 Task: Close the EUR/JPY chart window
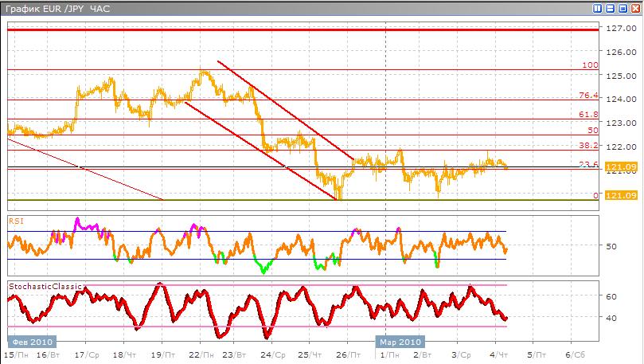pyautogui.click(x=634, y=8)
